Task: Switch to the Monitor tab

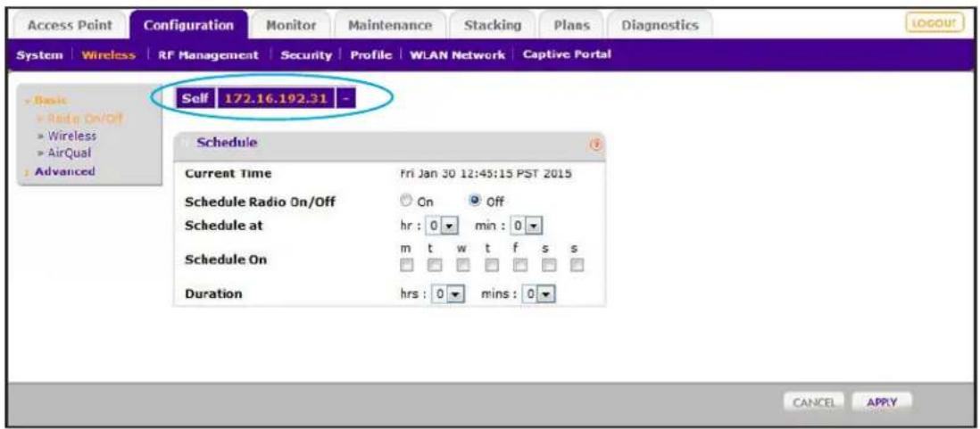Action: point(291,26)
